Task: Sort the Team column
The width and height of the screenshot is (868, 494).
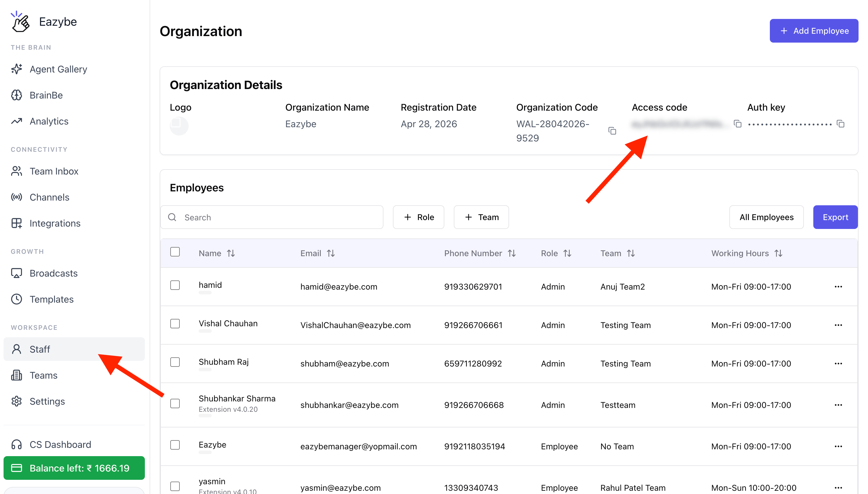Action: point(631,254)
